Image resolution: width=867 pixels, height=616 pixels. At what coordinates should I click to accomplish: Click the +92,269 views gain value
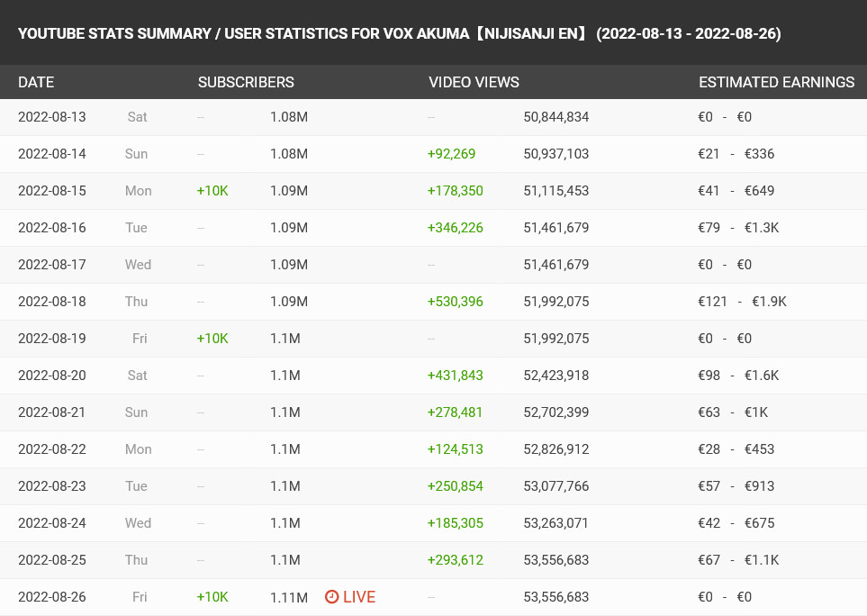[451, 154]
